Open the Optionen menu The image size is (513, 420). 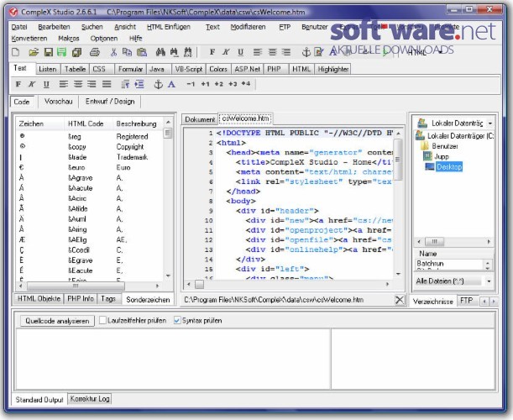coord(104,39)
